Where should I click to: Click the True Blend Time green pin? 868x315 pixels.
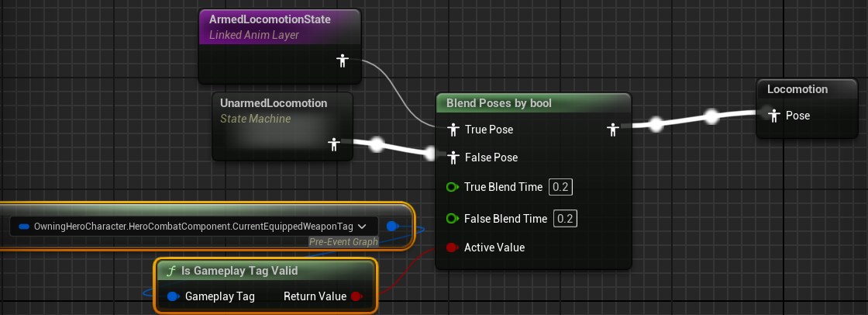453,187
